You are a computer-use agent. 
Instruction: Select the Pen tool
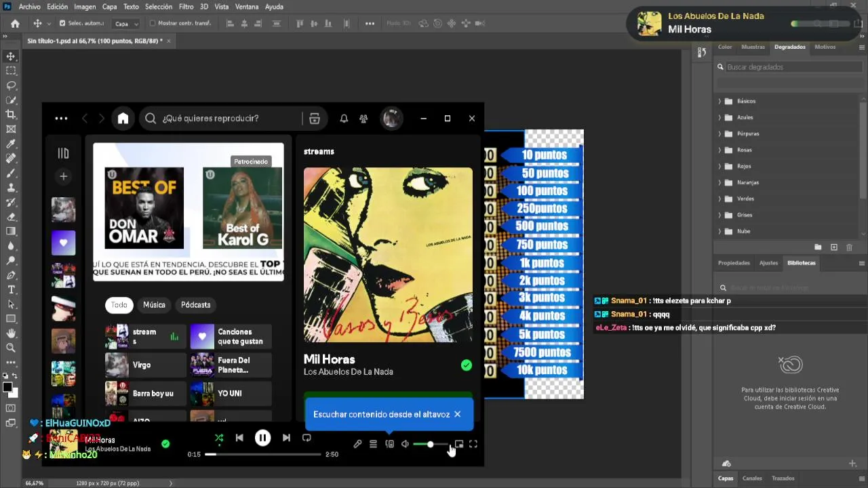coord(11,275)
